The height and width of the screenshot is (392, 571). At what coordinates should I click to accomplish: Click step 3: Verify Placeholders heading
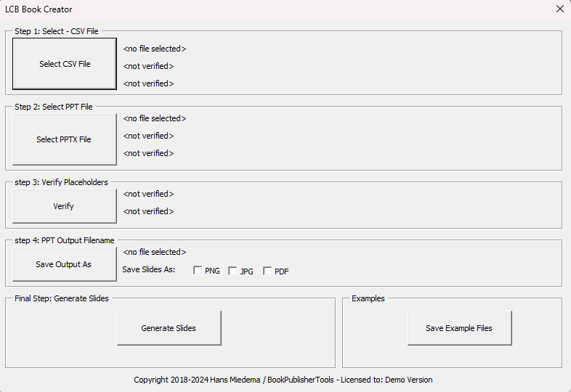[61, 182]
